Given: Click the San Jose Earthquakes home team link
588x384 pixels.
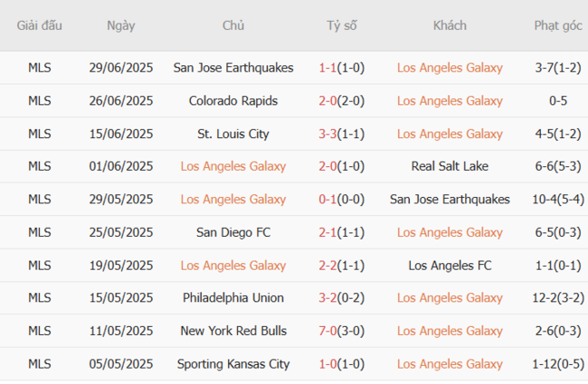Looking at the screenshot, I should 233,68.
